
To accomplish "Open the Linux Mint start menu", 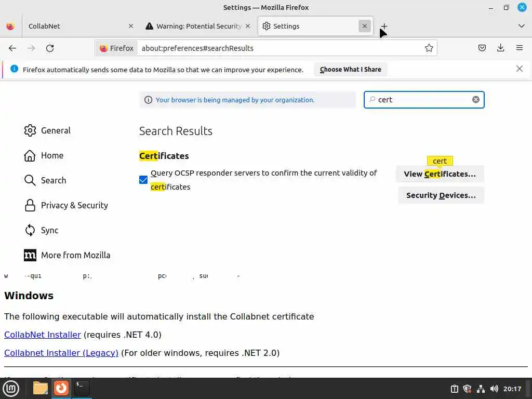I will (x=11, y=389).
